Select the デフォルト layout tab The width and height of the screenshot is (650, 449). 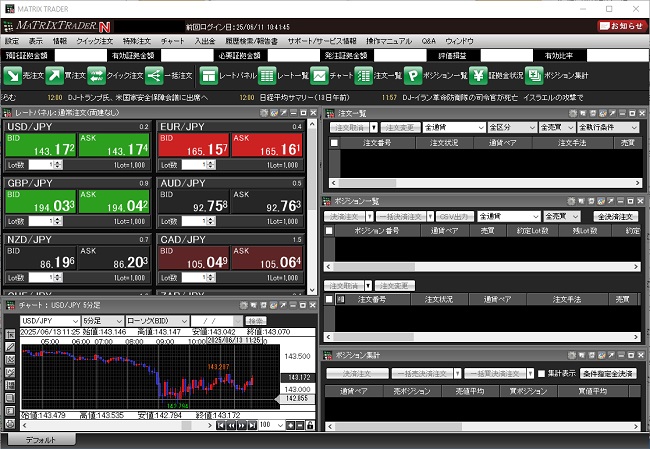pos(40,440)
